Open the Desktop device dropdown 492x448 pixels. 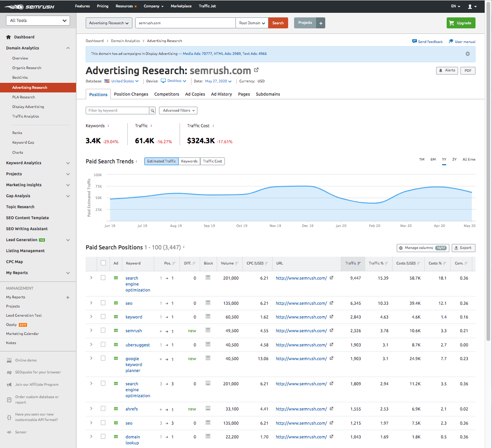coord(174,81)
